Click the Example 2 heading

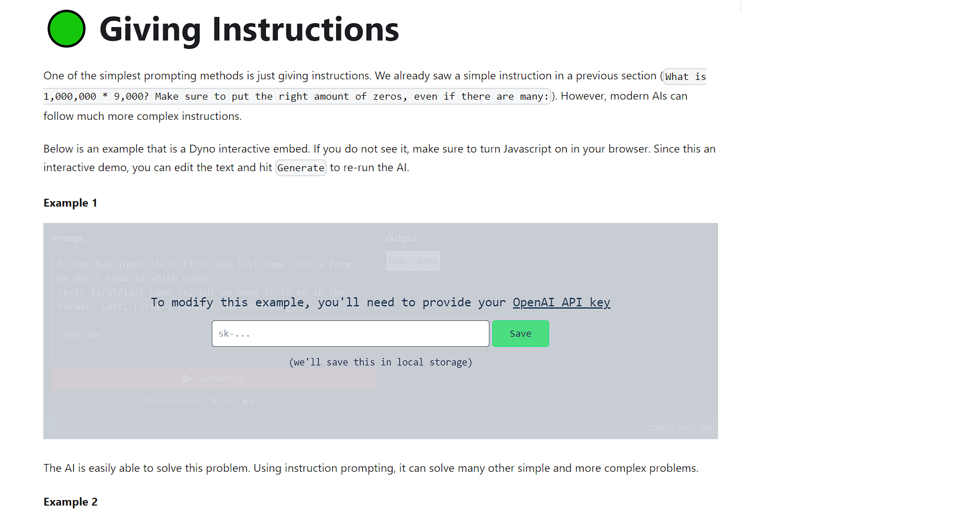pyautogui.click(x=70, y=502)
